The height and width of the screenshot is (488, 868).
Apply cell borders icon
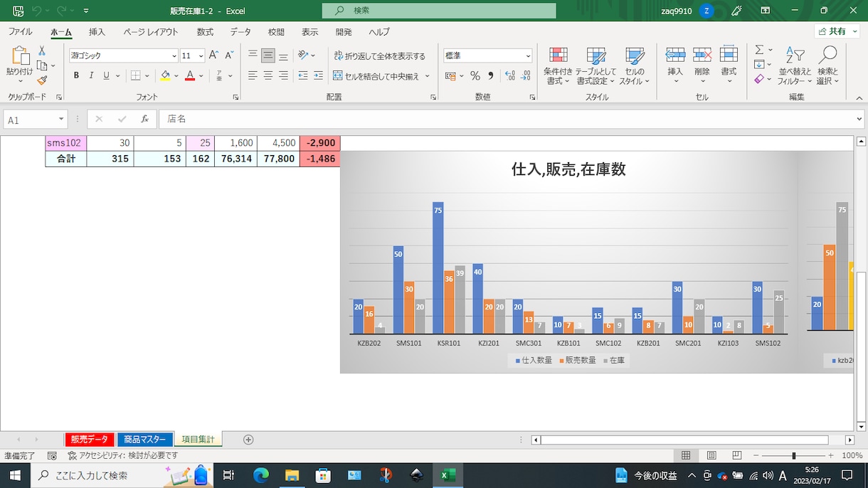pos(137,75)
